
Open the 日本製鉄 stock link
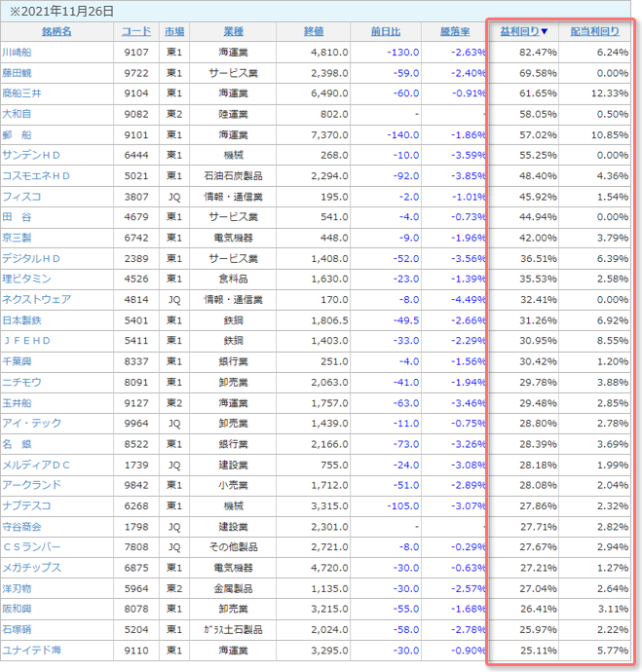tap(21, 320)
